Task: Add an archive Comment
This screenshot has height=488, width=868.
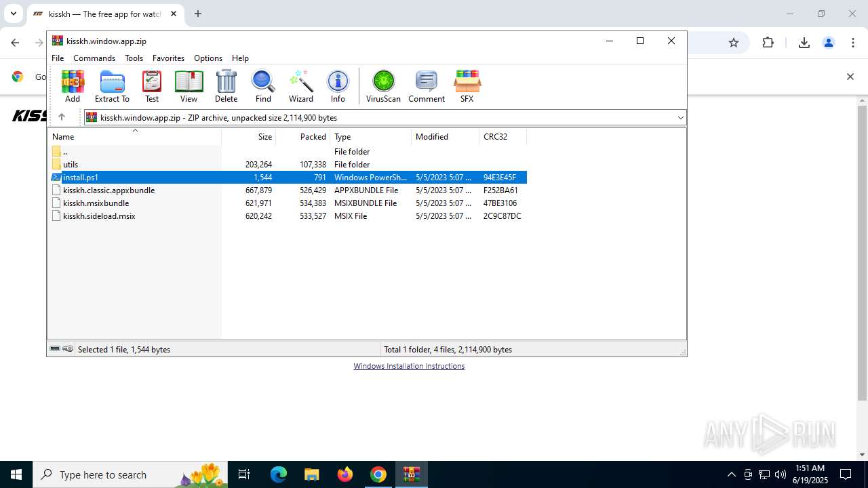Action: [x=427, y=86]
